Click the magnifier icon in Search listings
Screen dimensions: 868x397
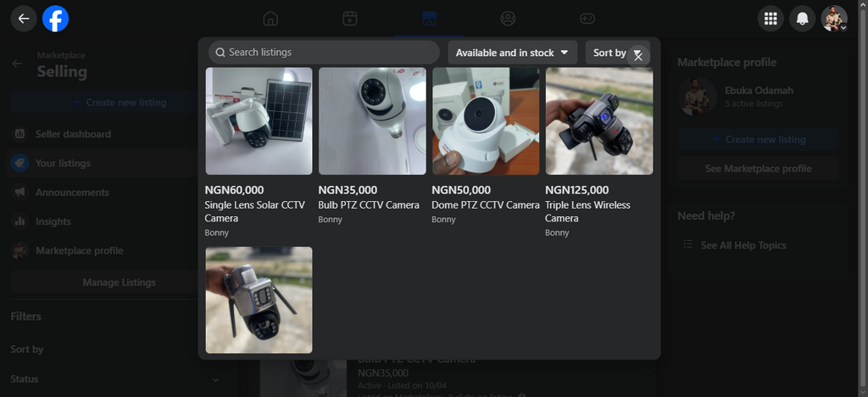(220, 52)
